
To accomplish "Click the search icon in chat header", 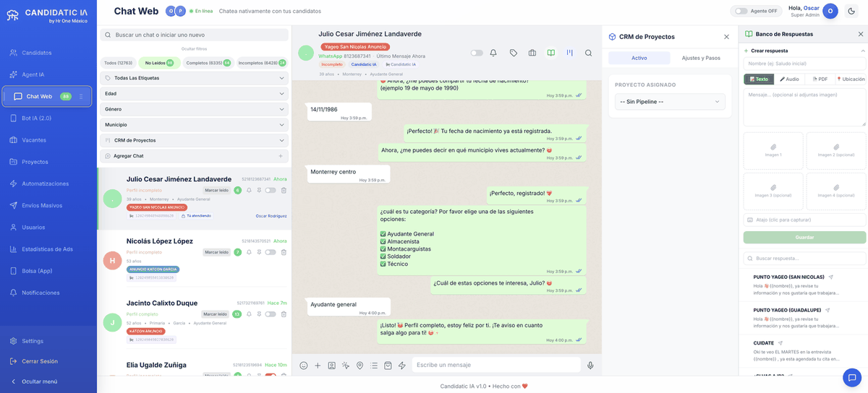I will click(589, 53).
